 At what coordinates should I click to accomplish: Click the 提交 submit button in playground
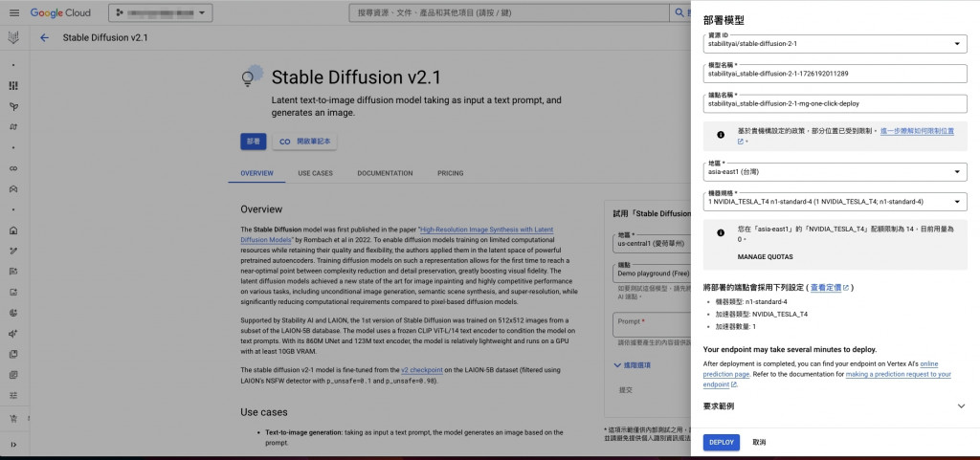coord(625,389)
